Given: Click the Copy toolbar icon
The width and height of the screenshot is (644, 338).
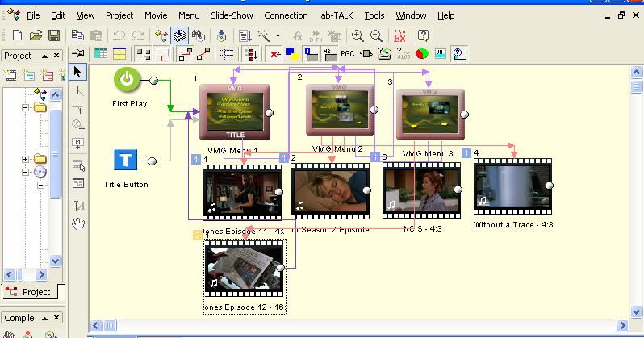Looking at the screenshot, I should [77, 35].
